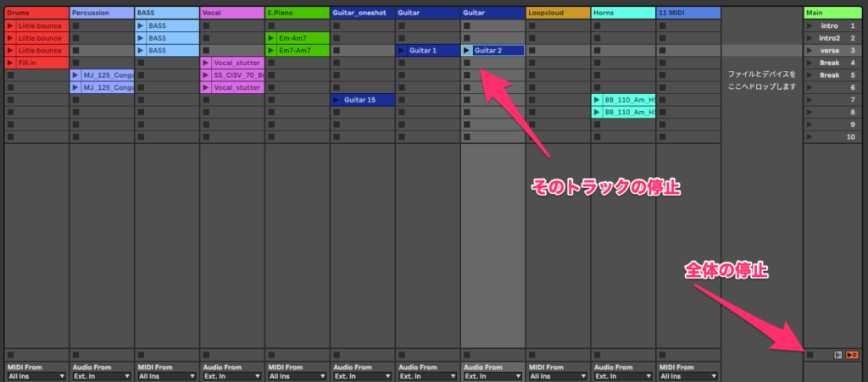
Task: Open Percussion Audio From Ext. In dropdown
Action: point(101,376)
